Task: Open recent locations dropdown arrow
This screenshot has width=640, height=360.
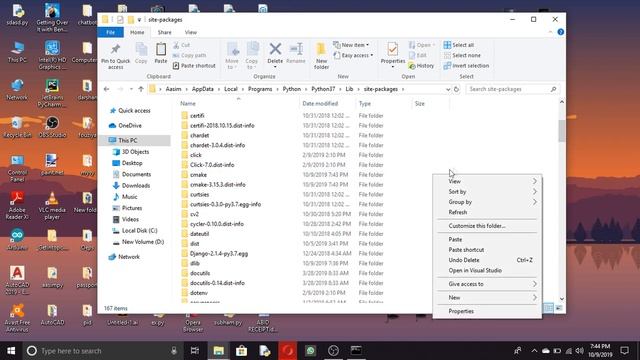Action: pos(131,89)
